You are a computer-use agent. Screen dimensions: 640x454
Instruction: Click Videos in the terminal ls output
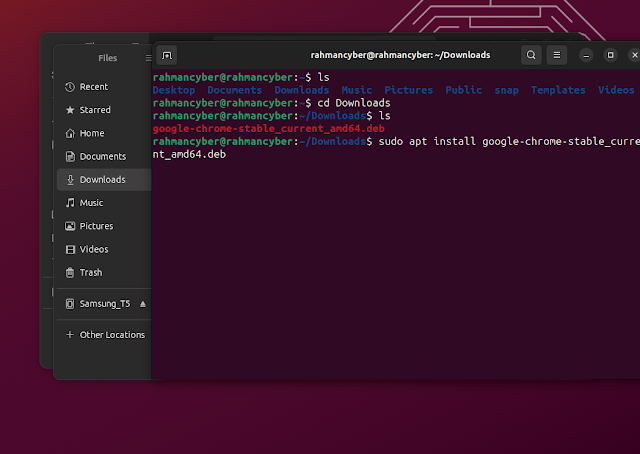coord(616,90)
